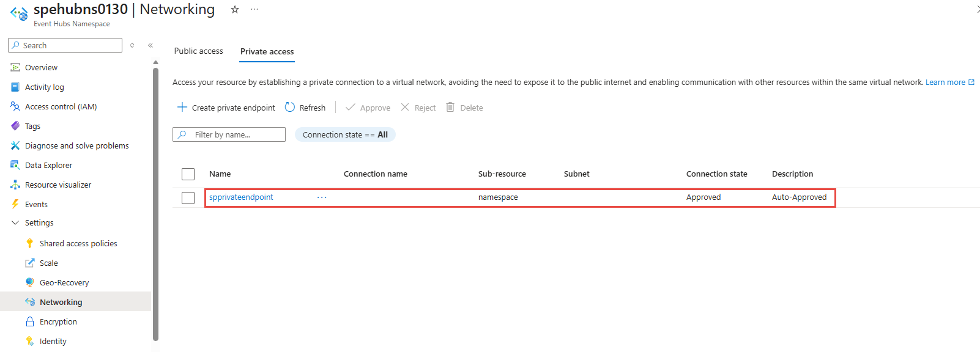Open the Connection state == All filter
Screen dimensions: 980x352
coord(345,134)
